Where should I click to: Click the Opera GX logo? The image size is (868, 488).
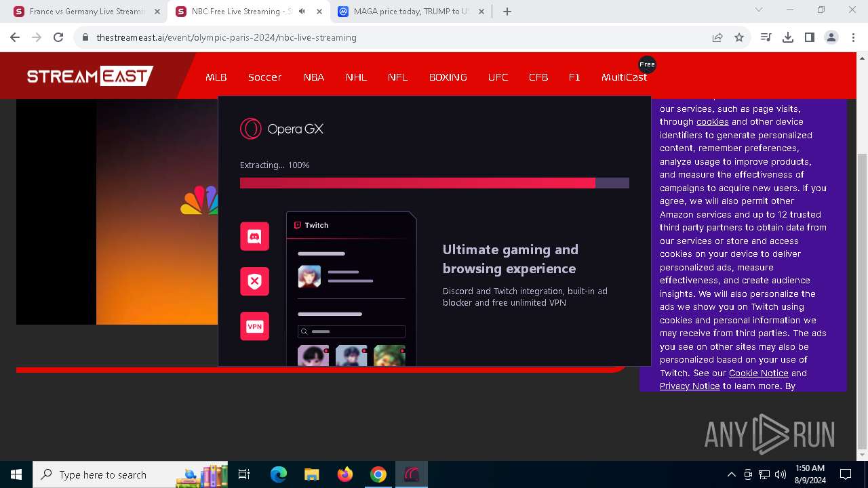[281, 129]
